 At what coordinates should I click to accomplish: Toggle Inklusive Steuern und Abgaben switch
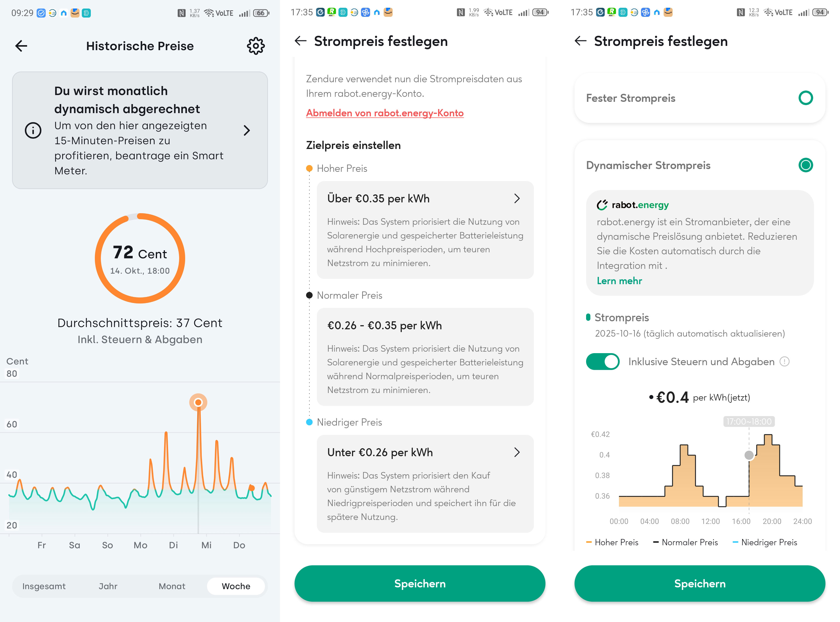602,361
